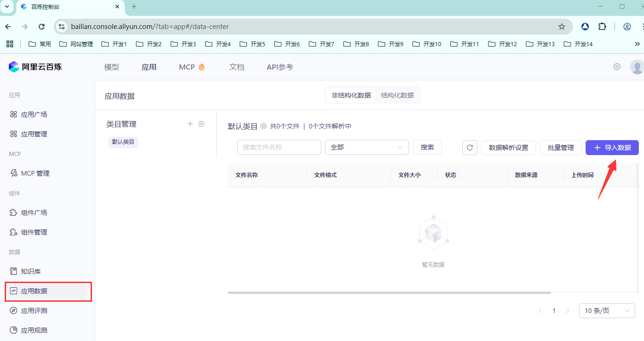Screen dimensions: 644x341
Task: Go back in browser history
Action: (8, 27)
